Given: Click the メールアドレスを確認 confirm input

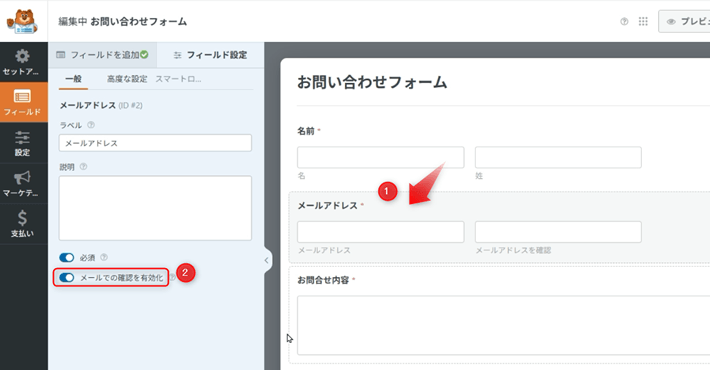Looking at the screenshot, I should [558, 232].
